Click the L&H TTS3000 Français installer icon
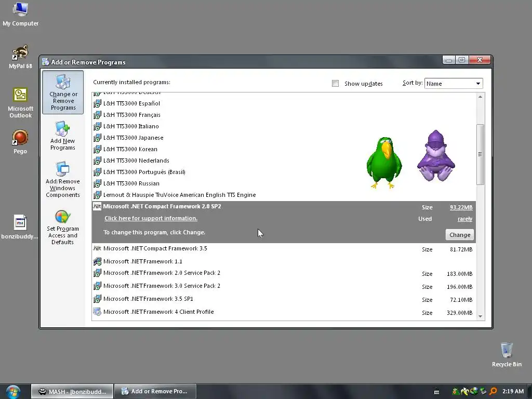 tap(97, 115)
